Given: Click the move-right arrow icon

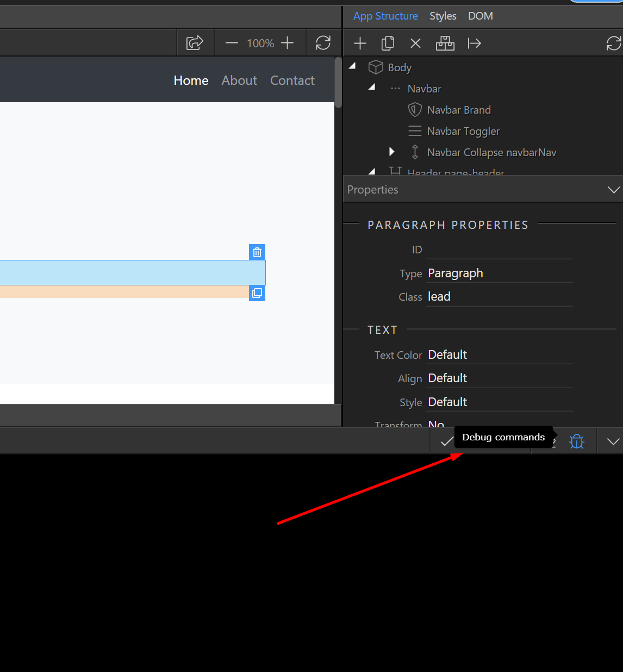Looking at the screenshot, I should [475, 43].
